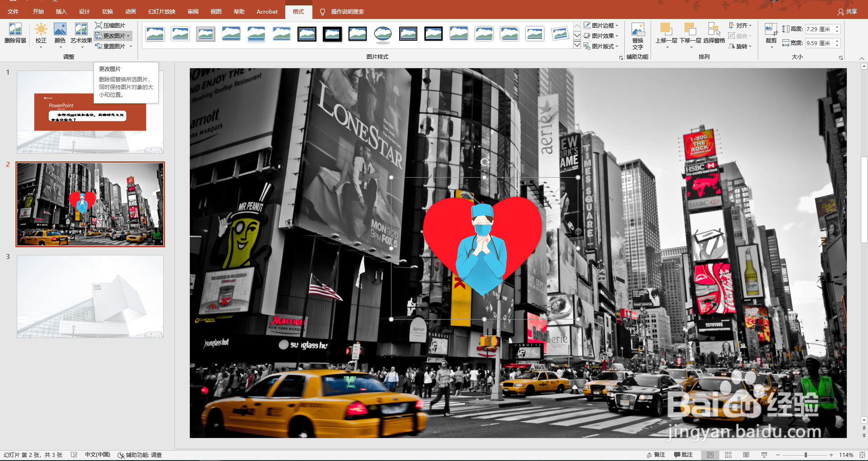Switch to the 幻灯片放映 Slide Show tab

pos(162,11)
